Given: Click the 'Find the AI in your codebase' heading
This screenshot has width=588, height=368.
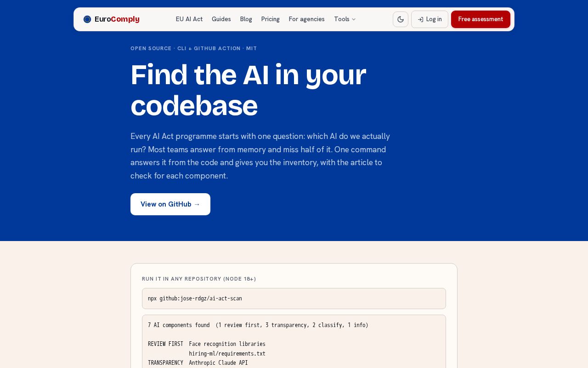Looking at the screenshot, I should click(249, 90).
